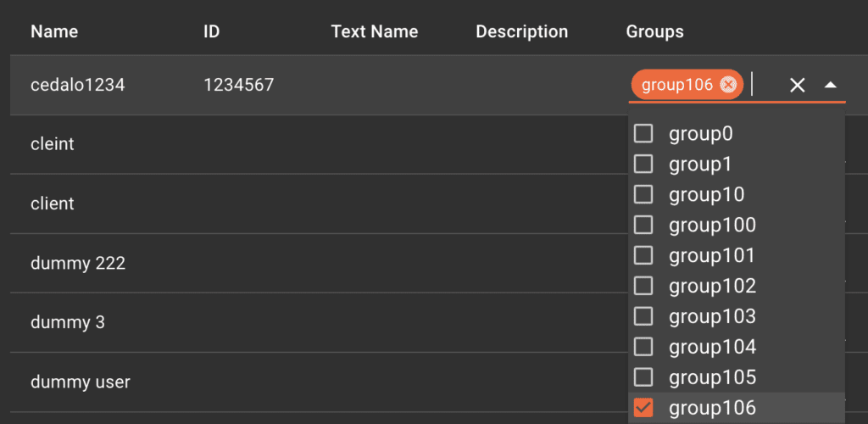Check the group103 checkbox
The image size is (868, 424).
click(x=644, y=317)
